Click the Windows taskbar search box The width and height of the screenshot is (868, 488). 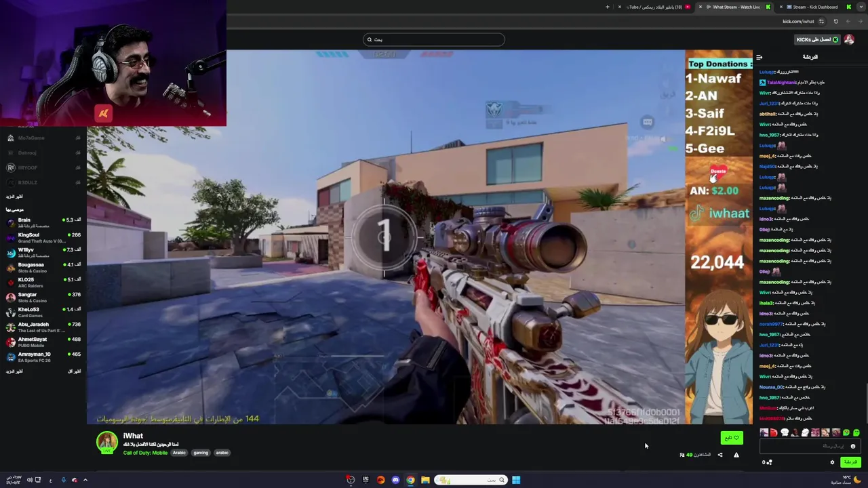[471, 480]
